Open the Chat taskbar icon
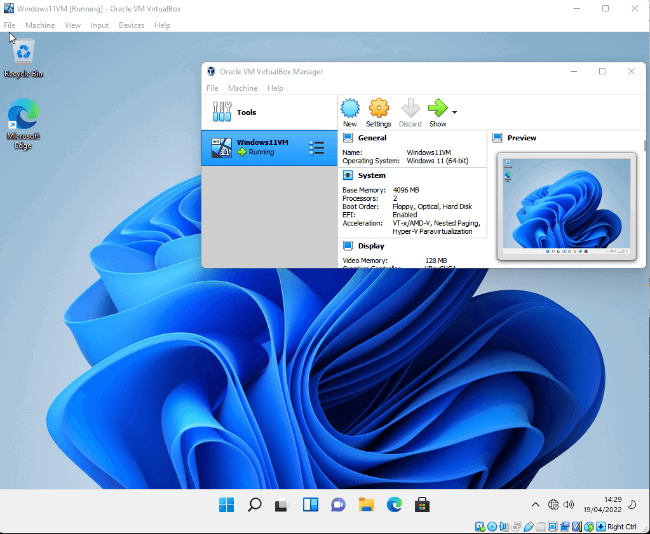This screenshot has height=534, width=650. [x=338, y=505]
